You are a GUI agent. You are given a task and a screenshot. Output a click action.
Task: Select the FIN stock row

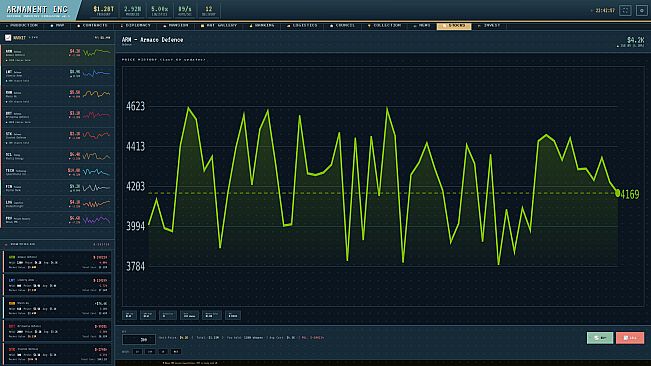57,188
